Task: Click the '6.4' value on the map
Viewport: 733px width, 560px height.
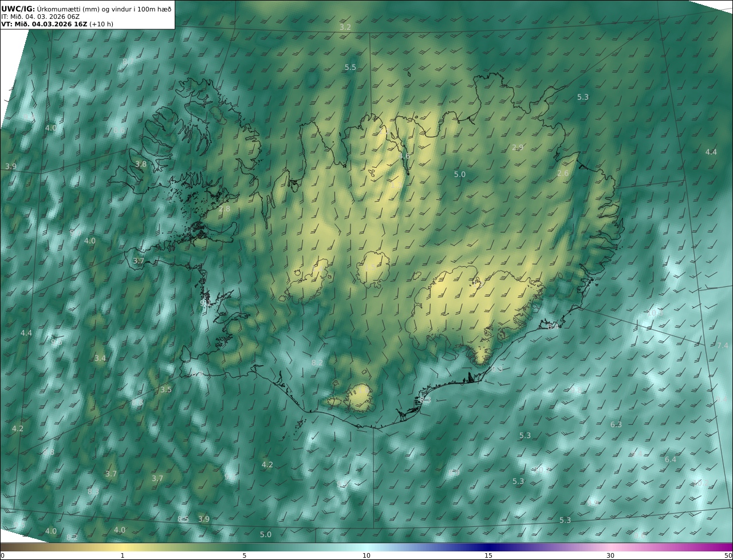Action: (671, 460)
